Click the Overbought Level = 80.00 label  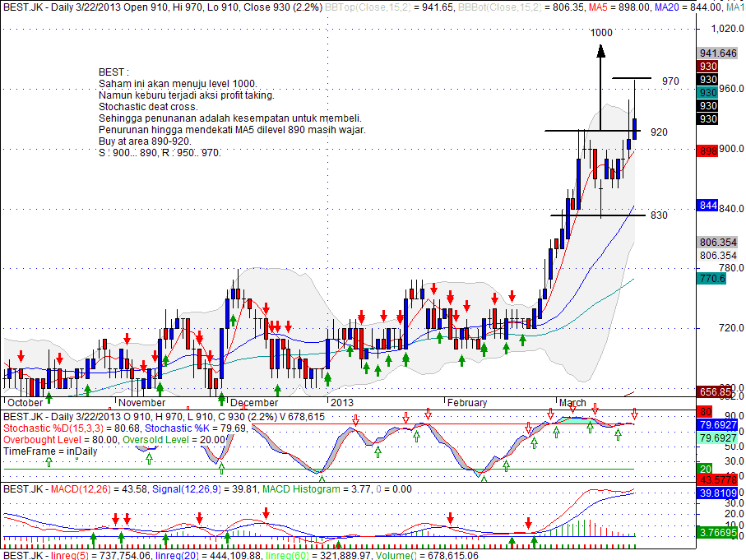pos(60,440)
